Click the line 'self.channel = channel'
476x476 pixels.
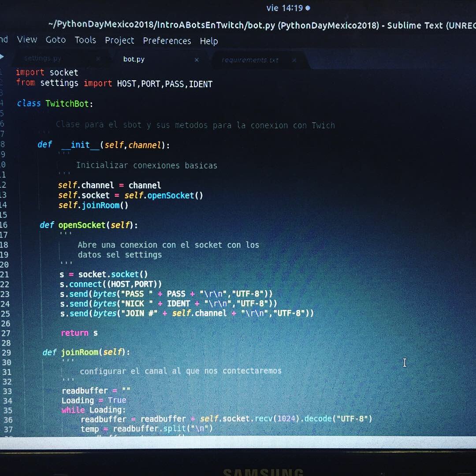coord(109,185)
